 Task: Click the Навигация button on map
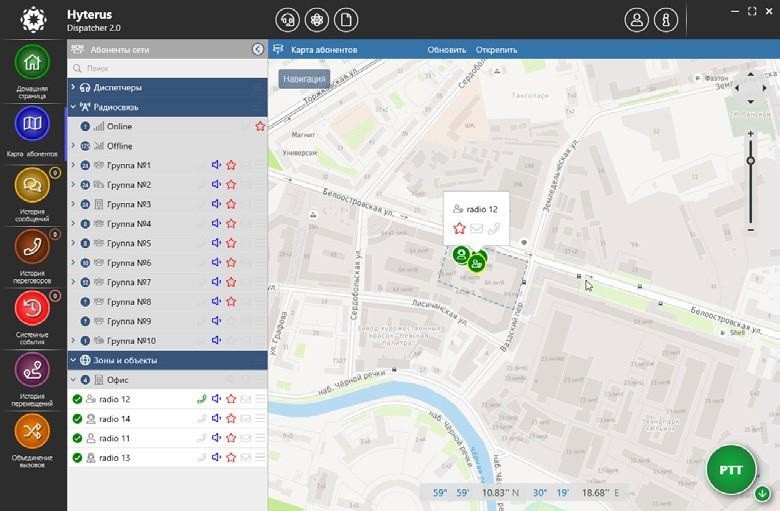(x=304, y=79)
